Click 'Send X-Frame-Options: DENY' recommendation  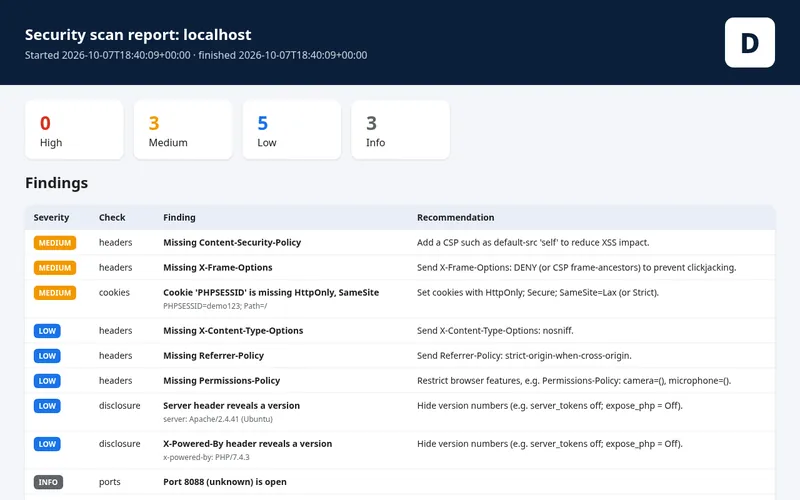(577, 267)
